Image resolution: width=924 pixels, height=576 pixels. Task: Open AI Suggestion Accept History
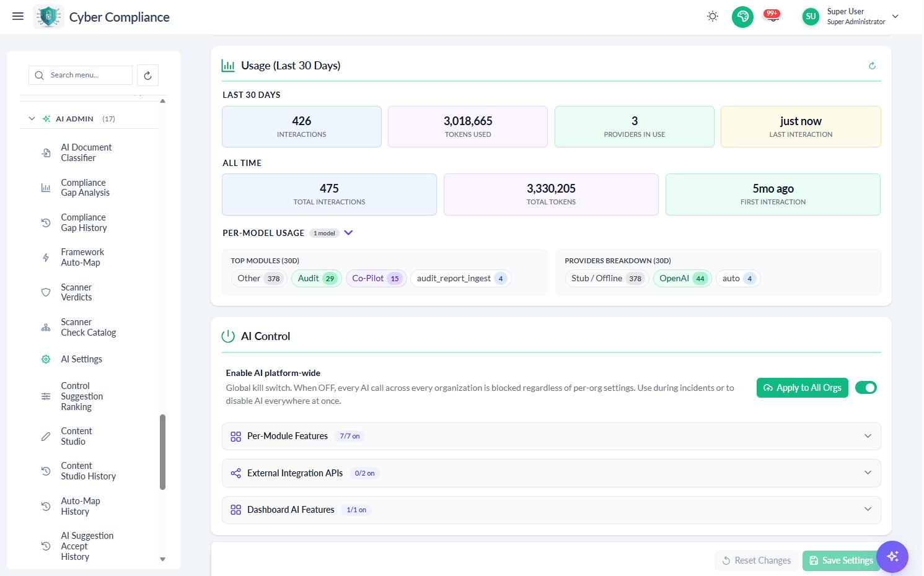(x=87, y=546)
